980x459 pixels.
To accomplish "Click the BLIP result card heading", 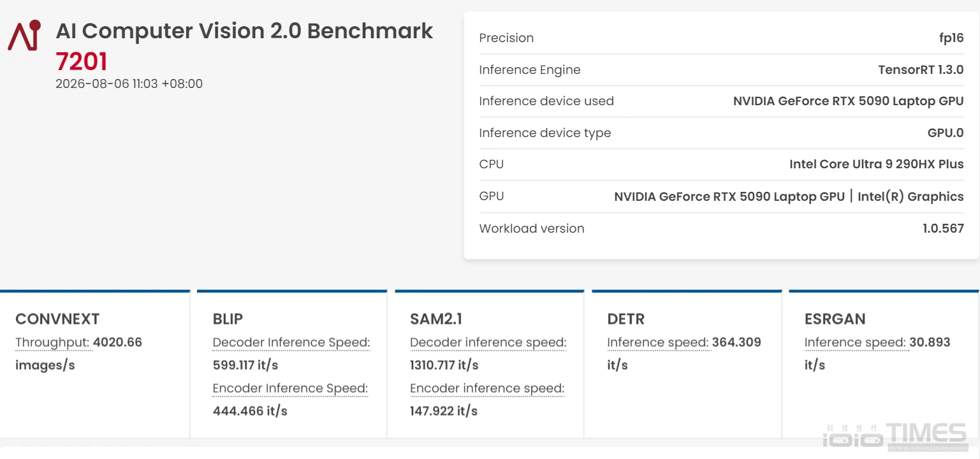I will tap(228, 319).
